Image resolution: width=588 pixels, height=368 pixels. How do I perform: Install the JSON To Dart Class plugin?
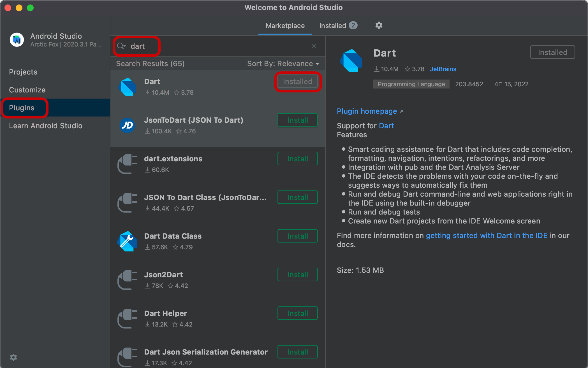(x=297, y=197)
